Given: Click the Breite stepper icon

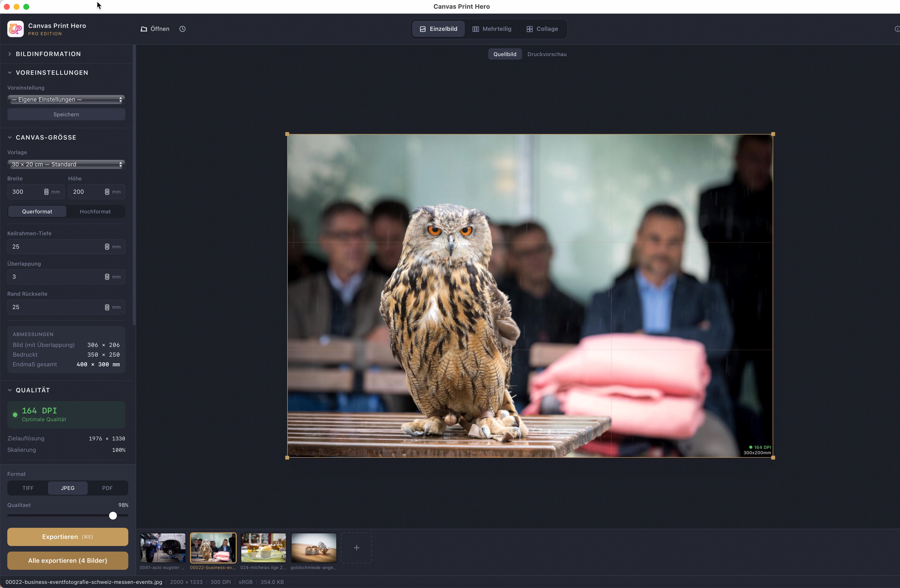Looking at the screenshot, I should 46,192.
